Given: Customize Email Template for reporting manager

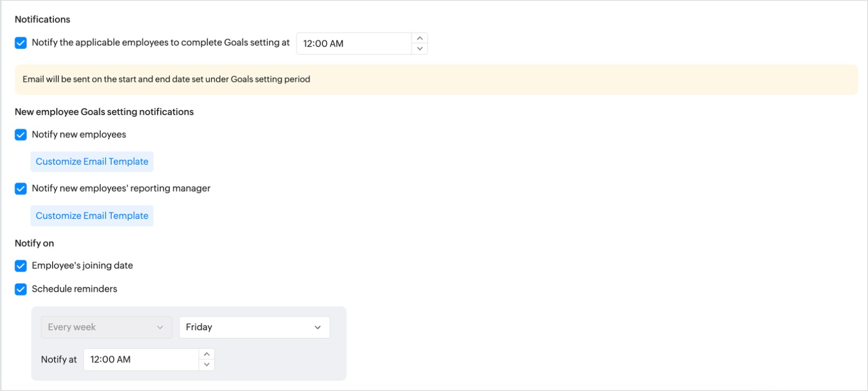Looking at the screenshot, I should 92,216.
